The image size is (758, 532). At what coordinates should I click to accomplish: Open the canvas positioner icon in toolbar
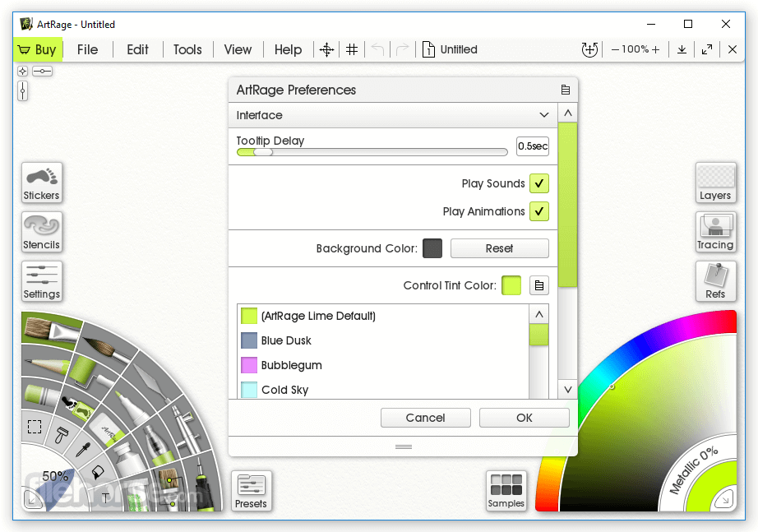click(x=326, y=49)
